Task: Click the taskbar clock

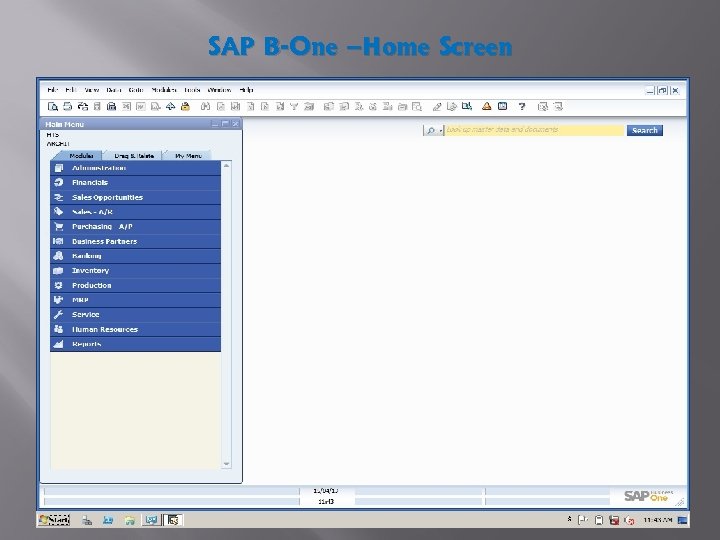Action: pyautogui.click(x=658, y=520)
